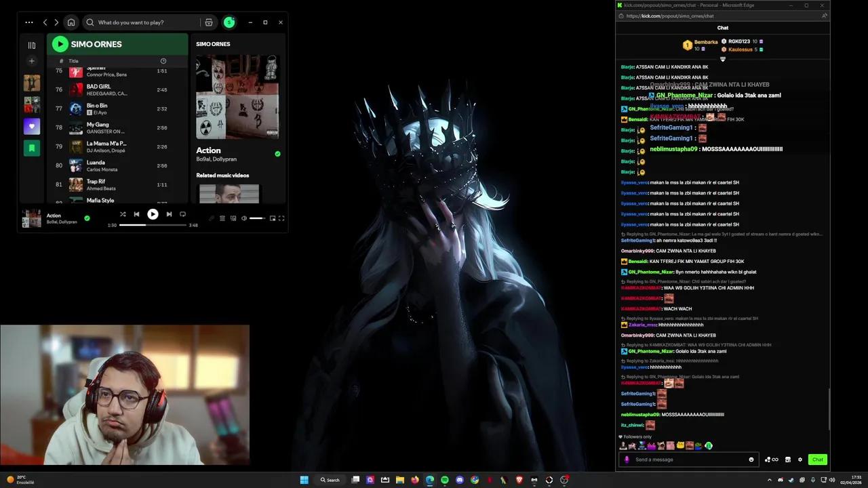Select the Chat tab in the Kick popout

722,28
